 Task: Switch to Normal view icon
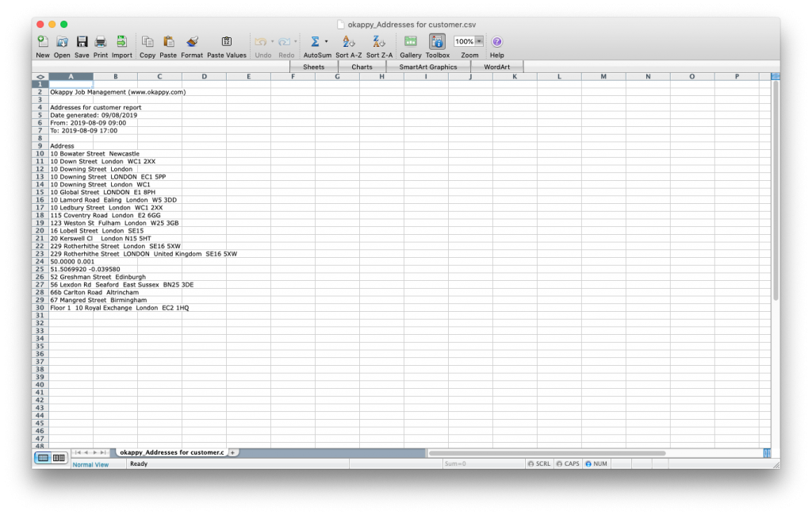pyautogui.click(x=44, y=458)
